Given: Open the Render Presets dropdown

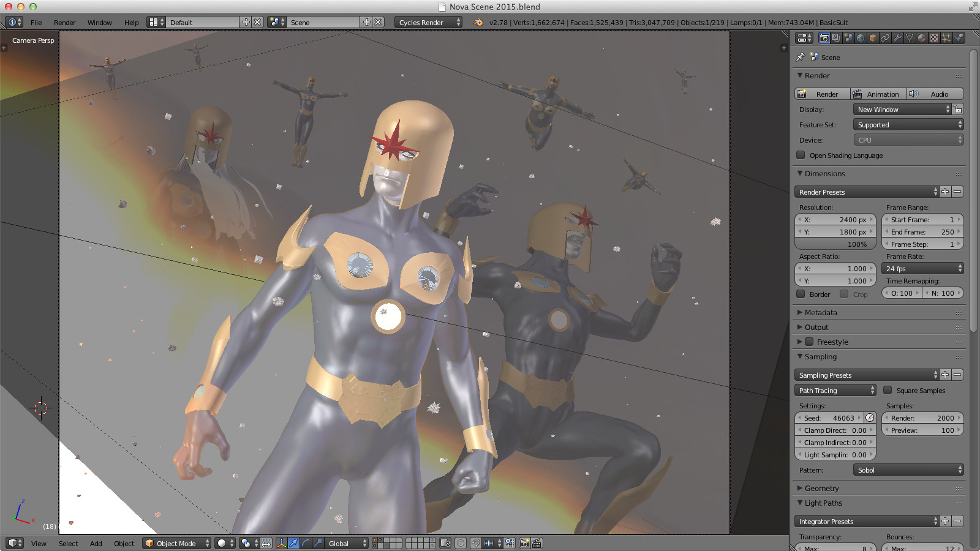Looking at the screenshot, I should pos(867,192).
